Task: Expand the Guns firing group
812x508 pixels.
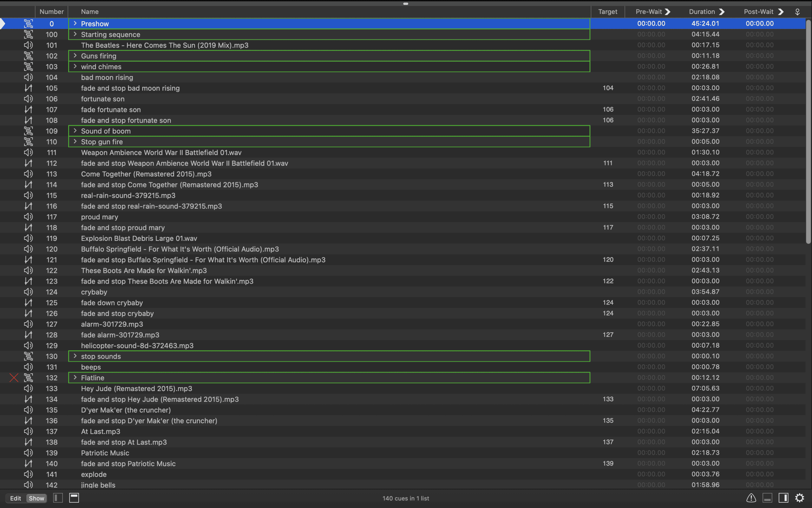Action: pos(75,56)
